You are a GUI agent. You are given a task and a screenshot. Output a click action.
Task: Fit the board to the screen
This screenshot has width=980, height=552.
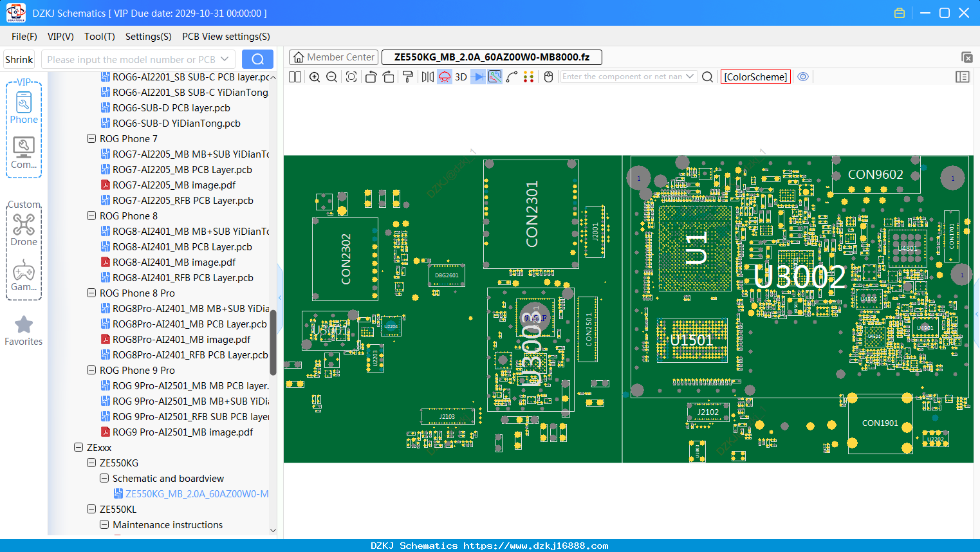coord(351,77)
